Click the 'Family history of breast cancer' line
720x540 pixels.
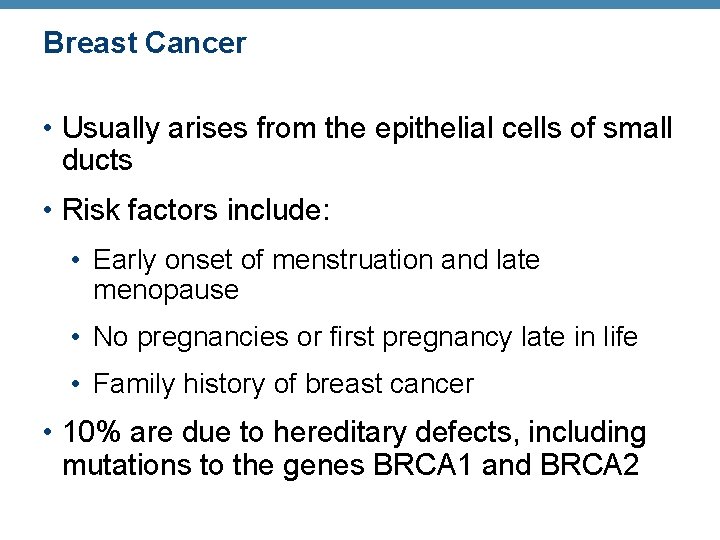(x=283, y=384)
